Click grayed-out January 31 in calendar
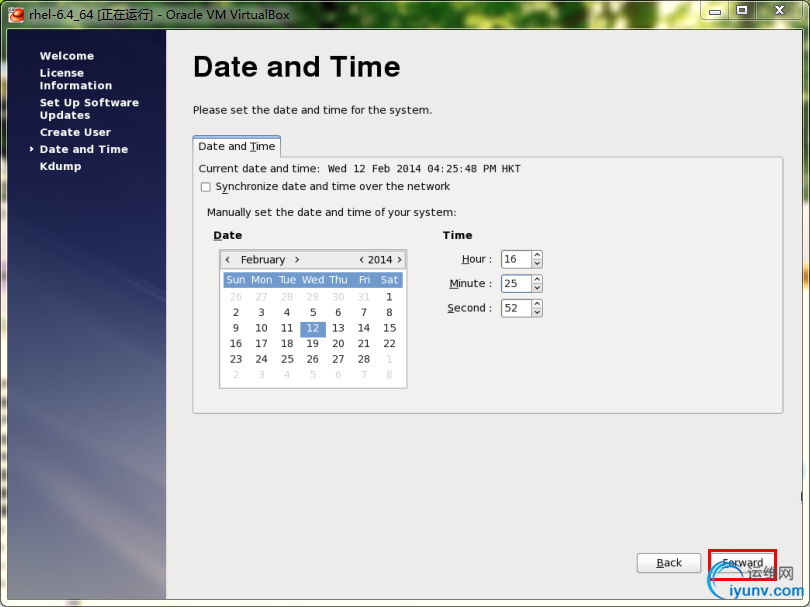The image size is (810, 607). tap(364, 297)
